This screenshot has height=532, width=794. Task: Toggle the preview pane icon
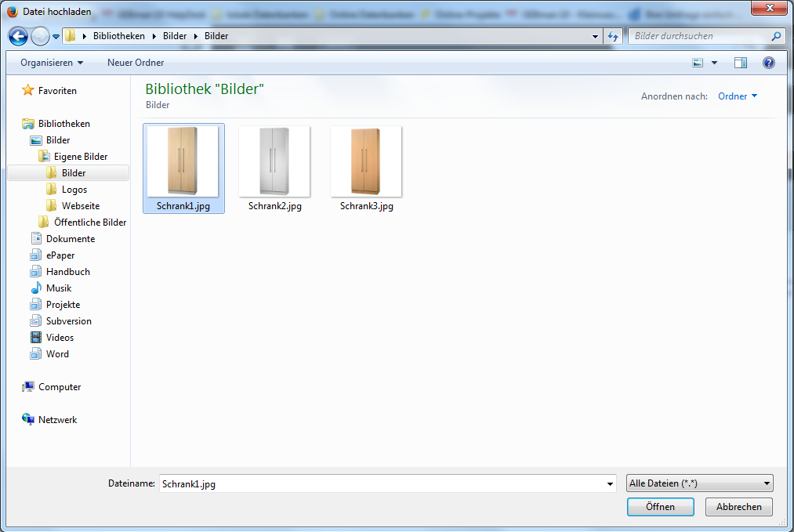click(741, 63)
